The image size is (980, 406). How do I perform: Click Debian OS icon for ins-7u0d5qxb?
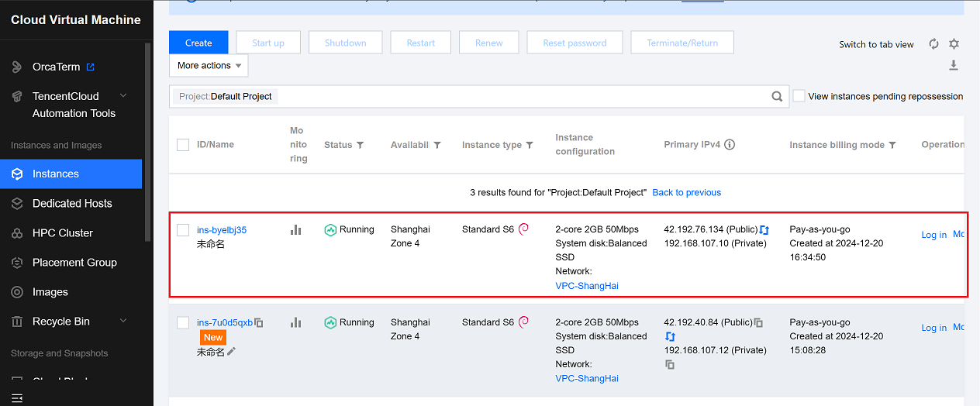523,322
